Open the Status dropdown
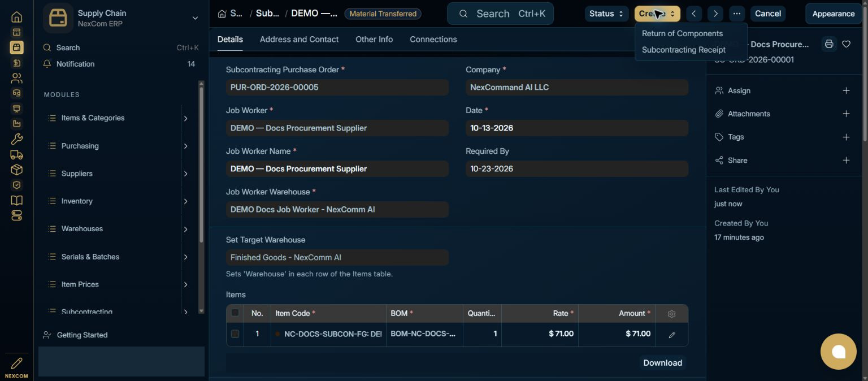Image resolution: width=868 pixels, height=381 pixels. tap(606, 14)
